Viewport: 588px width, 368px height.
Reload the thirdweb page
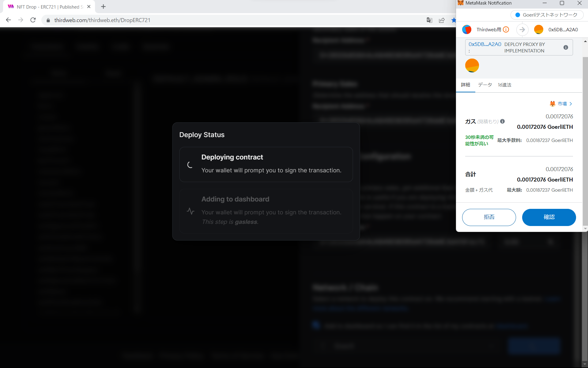coord(33,20)
